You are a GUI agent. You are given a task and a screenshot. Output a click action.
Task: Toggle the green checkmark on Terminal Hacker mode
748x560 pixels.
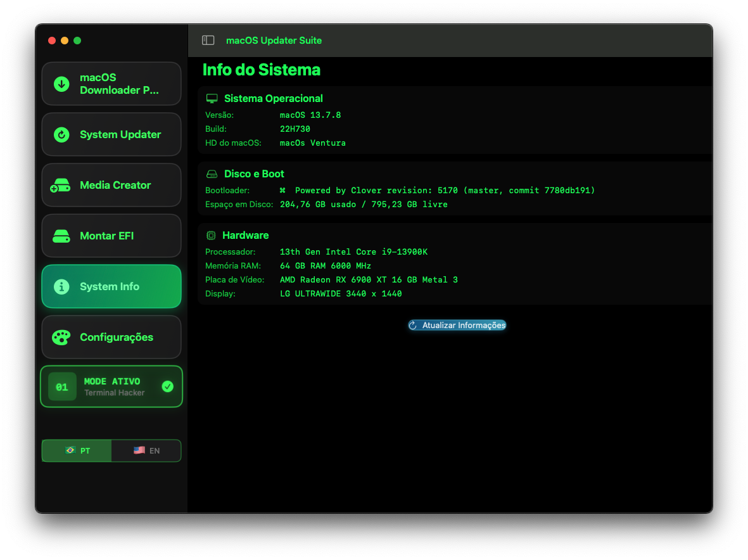167,386
